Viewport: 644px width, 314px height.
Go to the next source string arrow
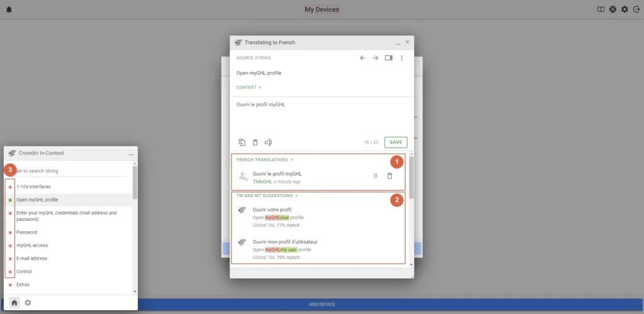click(375, 58)
